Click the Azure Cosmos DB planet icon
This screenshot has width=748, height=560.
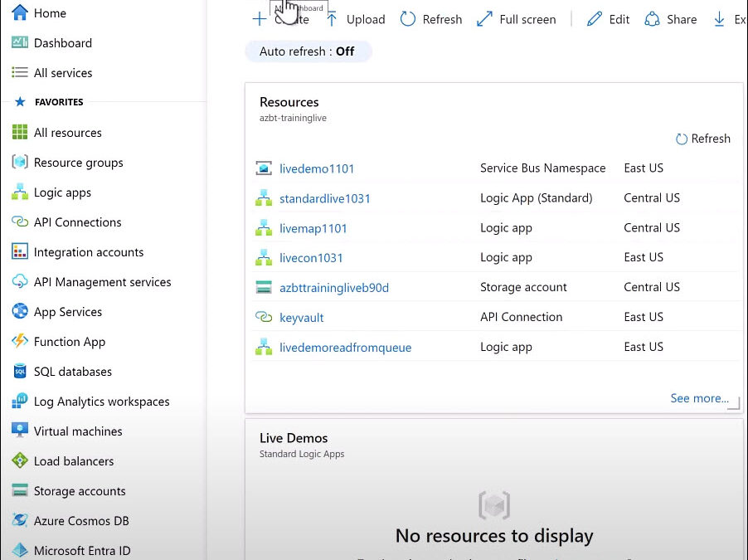pyautogui.click(x=20, y=520)
